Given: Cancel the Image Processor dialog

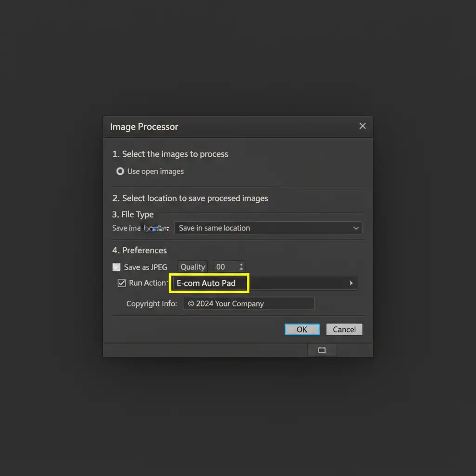Looking at the screenshot, I should 344,330.
